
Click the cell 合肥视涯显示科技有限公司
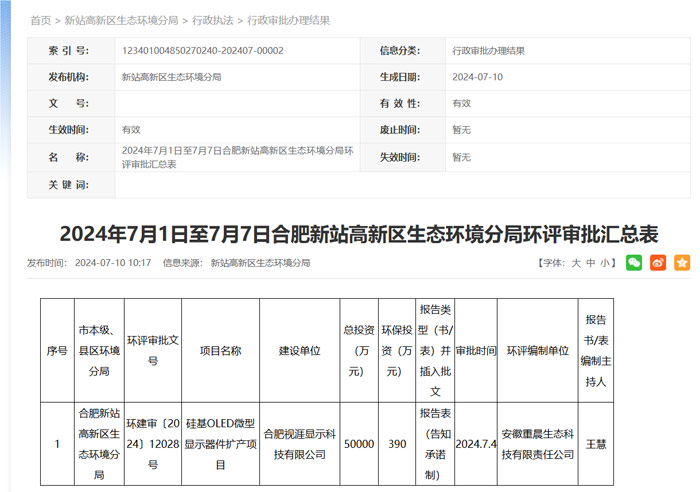pyautogui.click(x=300, y=444)
